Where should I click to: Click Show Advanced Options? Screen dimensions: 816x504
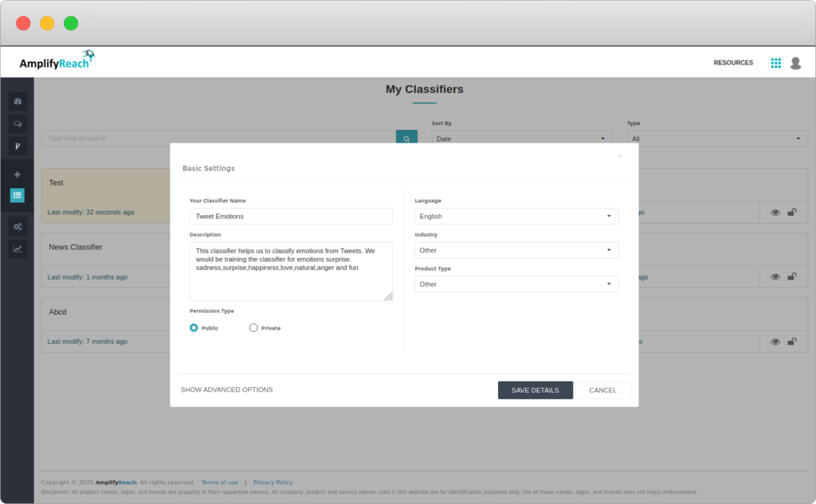pyautogui.click(x=226, y=390)
